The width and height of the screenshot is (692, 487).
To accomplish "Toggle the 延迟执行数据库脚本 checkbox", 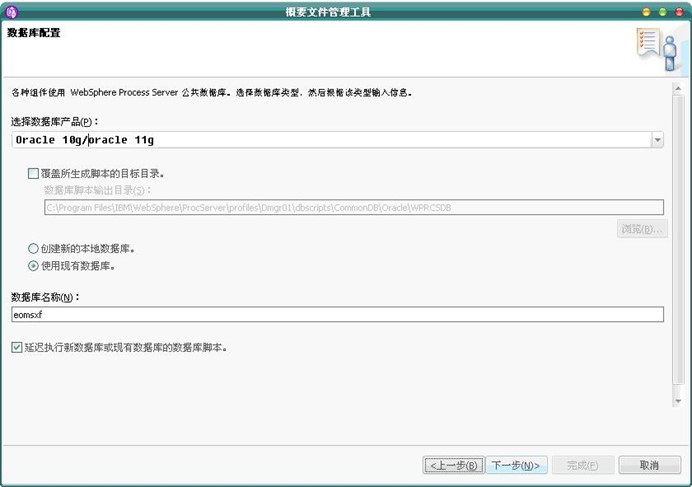I will 17,348.
